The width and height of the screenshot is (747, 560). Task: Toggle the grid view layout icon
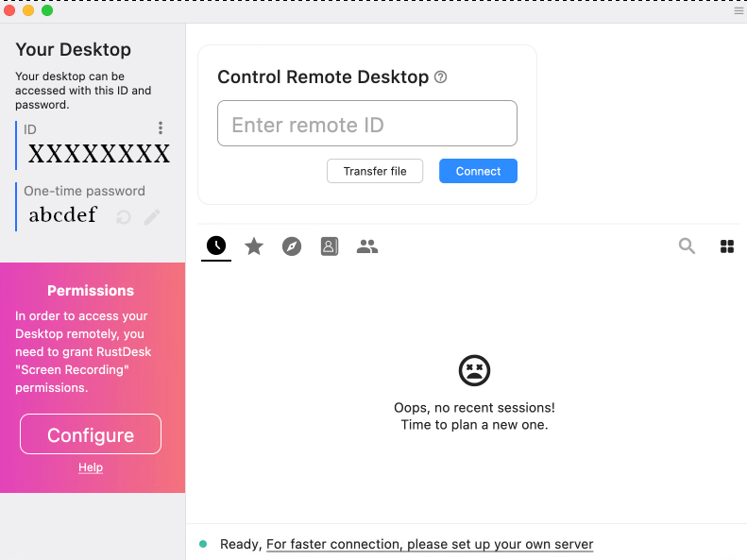coord(727,246)
